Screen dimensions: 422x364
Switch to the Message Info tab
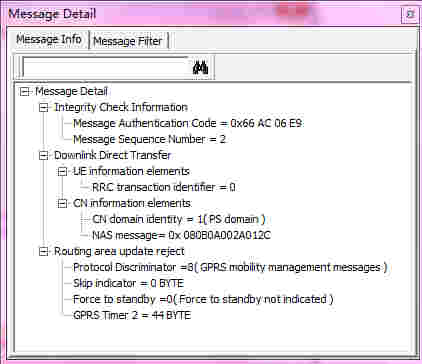coord(49,39)
